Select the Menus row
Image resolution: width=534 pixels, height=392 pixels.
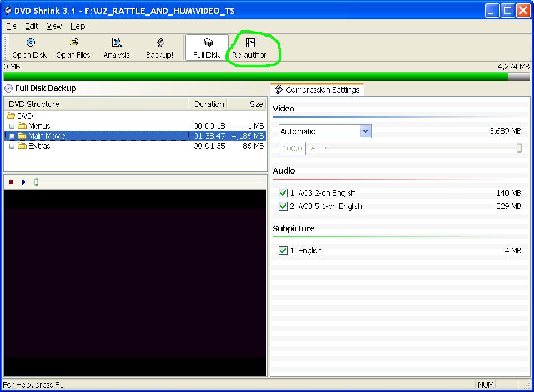pos(135,126)
